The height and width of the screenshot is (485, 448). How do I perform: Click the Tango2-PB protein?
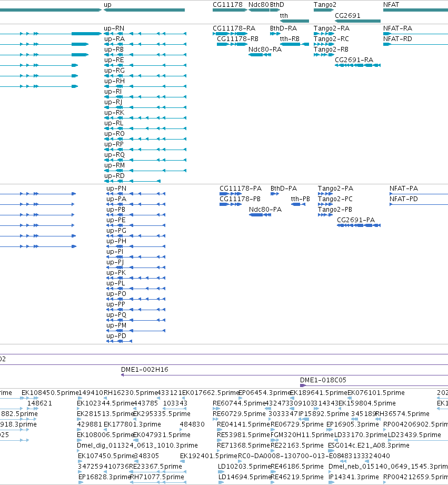tap(325, 215)
